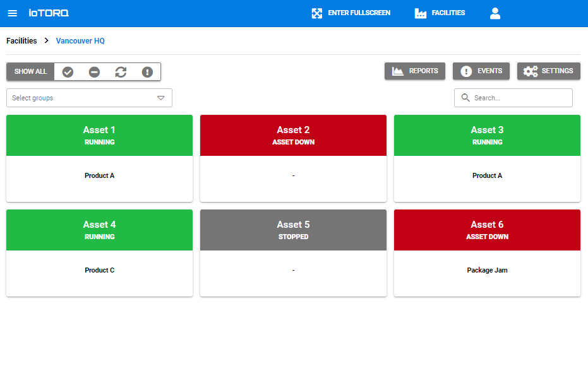Screen dimensions: 588x383
Task: Click the user profile icon
Action: (495, 13)
